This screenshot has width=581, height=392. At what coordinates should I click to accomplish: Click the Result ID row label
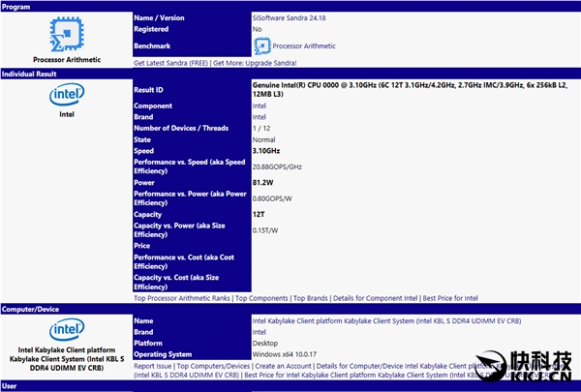(x=148, y=90)
